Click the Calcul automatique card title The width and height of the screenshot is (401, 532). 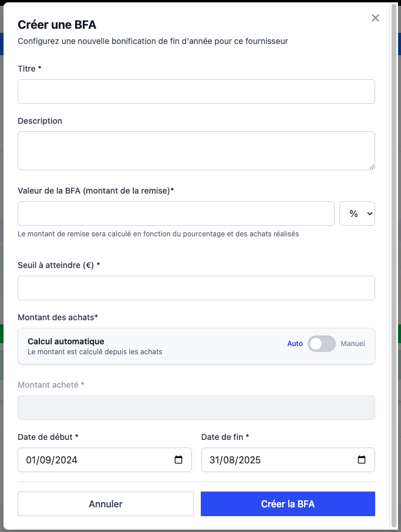66,341
